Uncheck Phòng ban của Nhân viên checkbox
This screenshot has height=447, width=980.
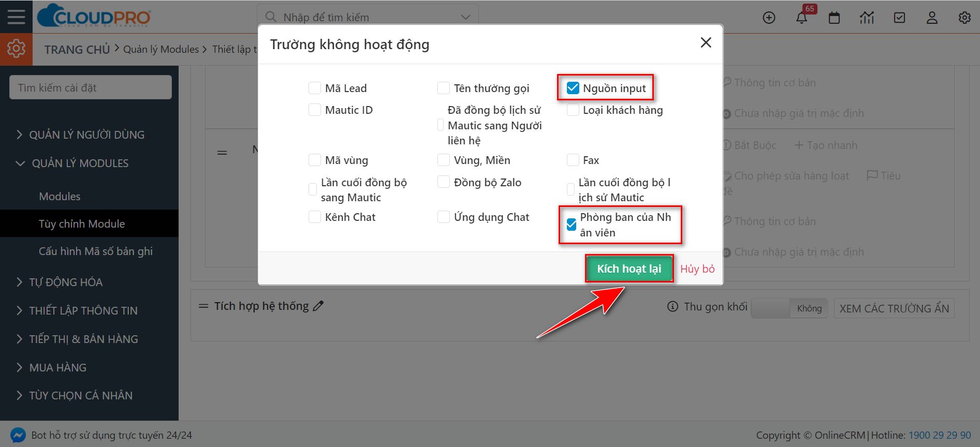(x=572, y=225)
